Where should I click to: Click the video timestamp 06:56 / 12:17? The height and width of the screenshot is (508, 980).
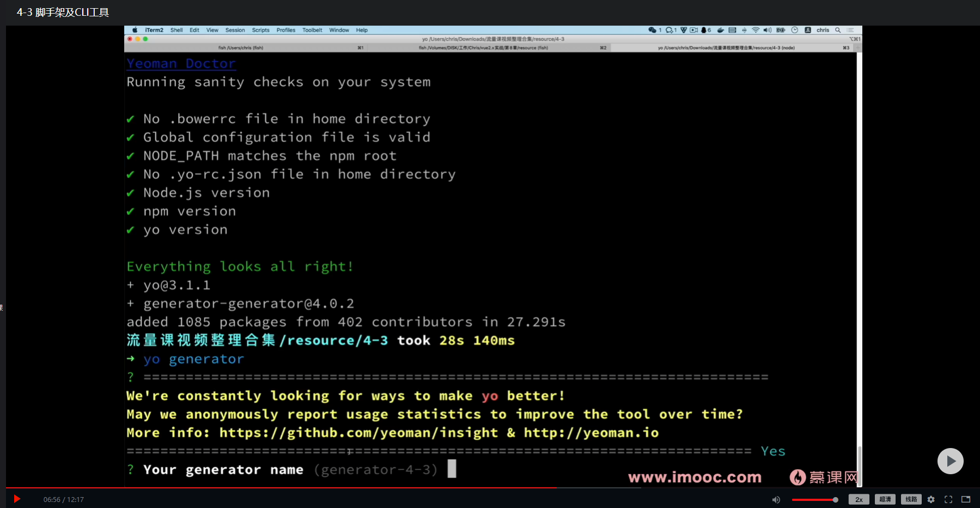(x=64, y=499)
